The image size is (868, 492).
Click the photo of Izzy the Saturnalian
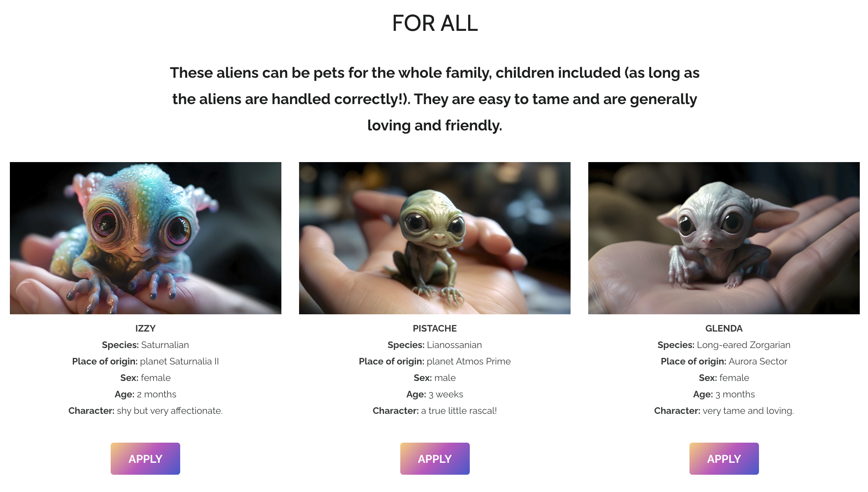click(x=145, y=238)
